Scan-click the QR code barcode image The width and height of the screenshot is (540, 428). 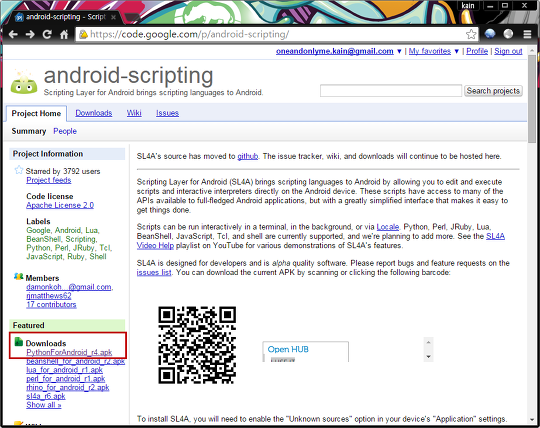(197, 345)
